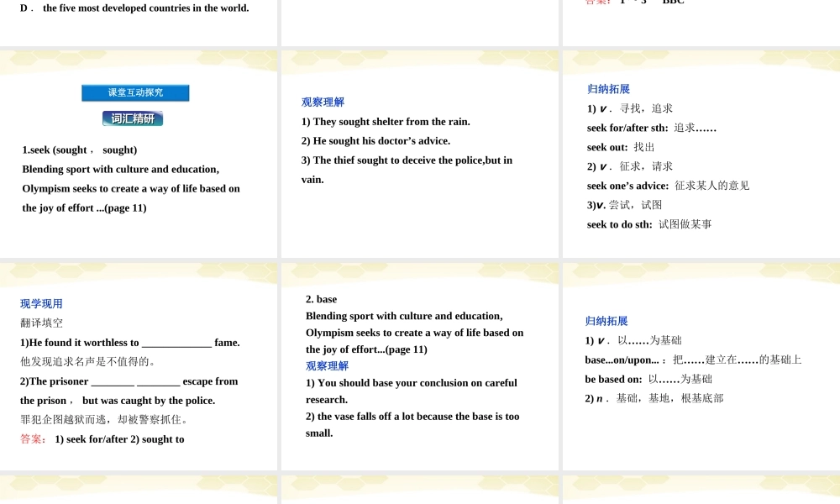Click the 归纳拓展 heading above '寻找，追求'
Screen dimensions: 840x504
pos(608,89)
